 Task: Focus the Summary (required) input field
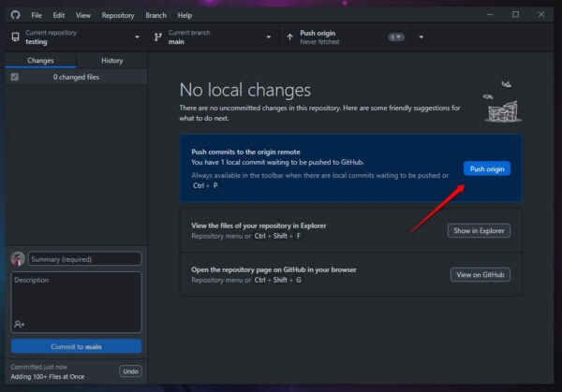(85, 259)
